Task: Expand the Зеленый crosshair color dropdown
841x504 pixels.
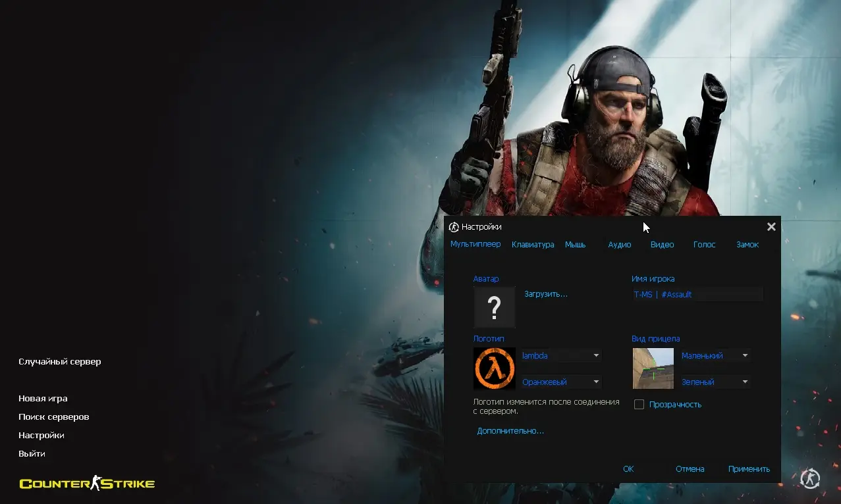Action: point(745,382)
